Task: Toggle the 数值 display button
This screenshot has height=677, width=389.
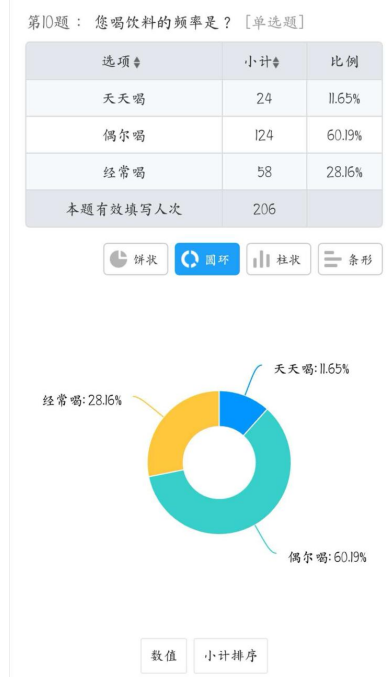Action: [164, 655]
